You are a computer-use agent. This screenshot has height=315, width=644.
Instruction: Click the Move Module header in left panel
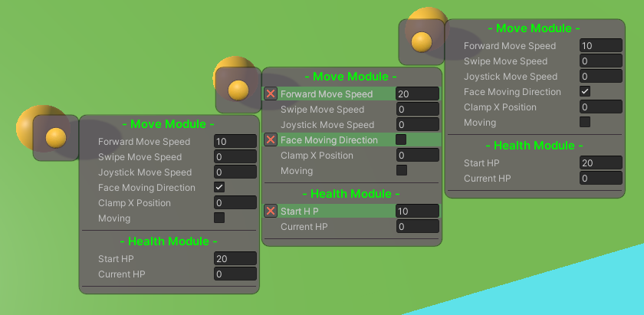169,123
